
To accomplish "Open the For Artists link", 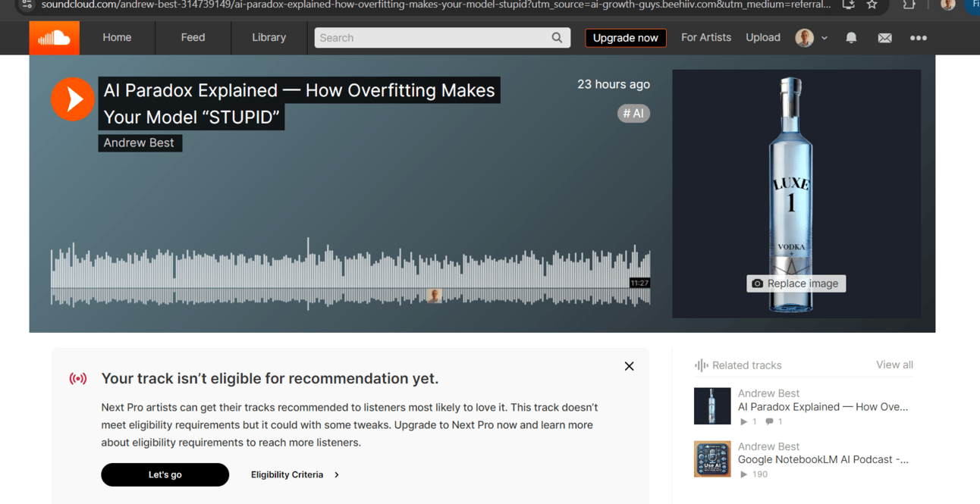I will pyautogui.click(x=706, y=37).
